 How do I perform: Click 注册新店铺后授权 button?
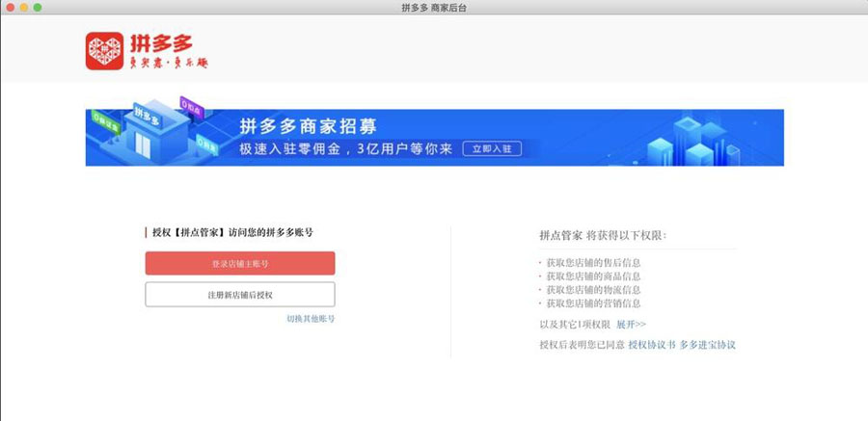[x=240, y=294]
